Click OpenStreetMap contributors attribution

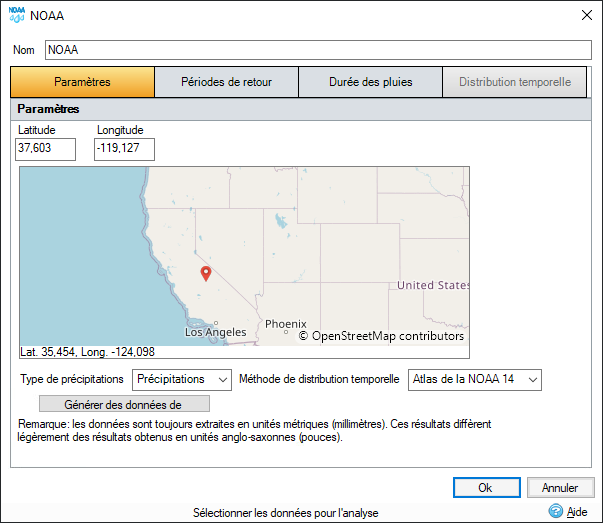point(381,336)
